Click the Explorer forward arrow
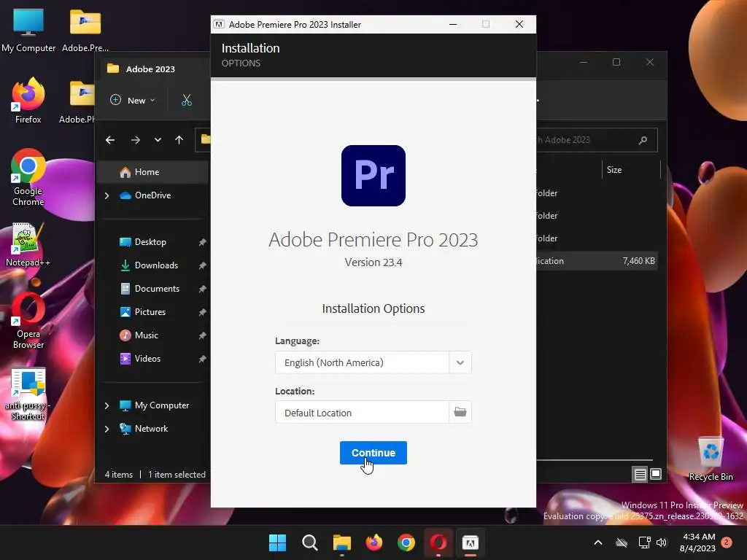Viewport: 747px width, 560px height. click(135, 140)
